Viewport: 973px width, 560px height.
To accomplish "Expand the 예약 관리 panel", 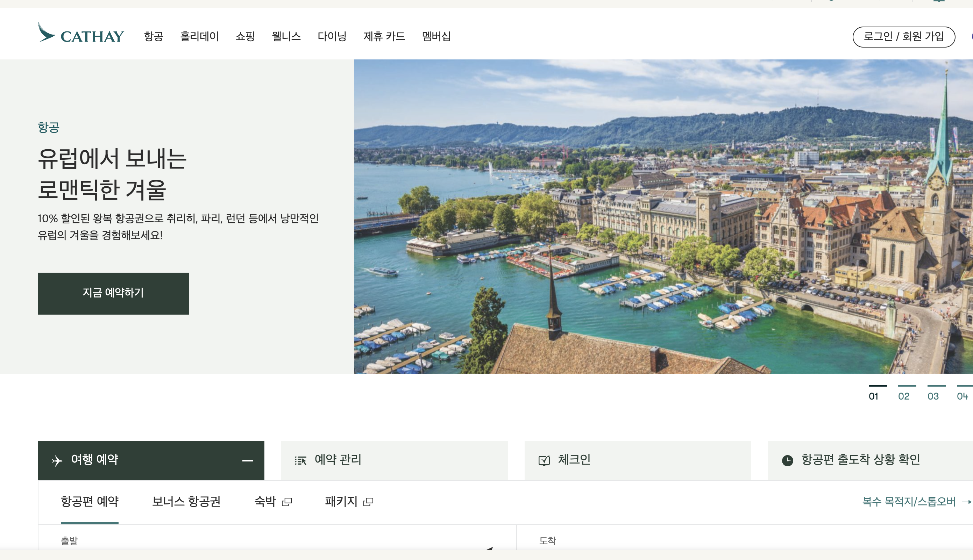I will [394, 460].
